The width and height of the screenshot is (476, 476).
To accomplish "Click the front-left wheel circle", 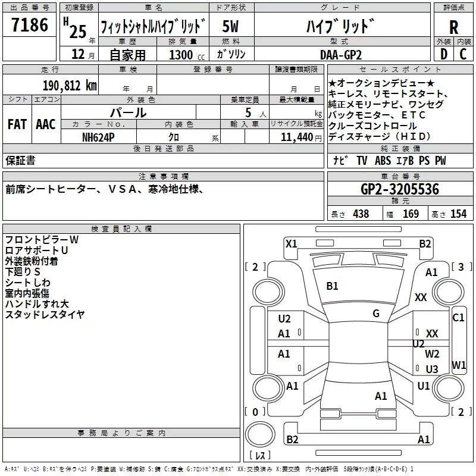I will (268, 293).
